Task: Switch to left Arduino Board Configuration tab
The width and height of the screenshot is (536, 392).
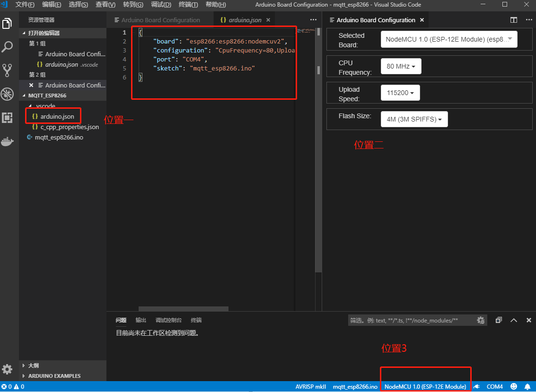Action: click(x=160, y=20)
